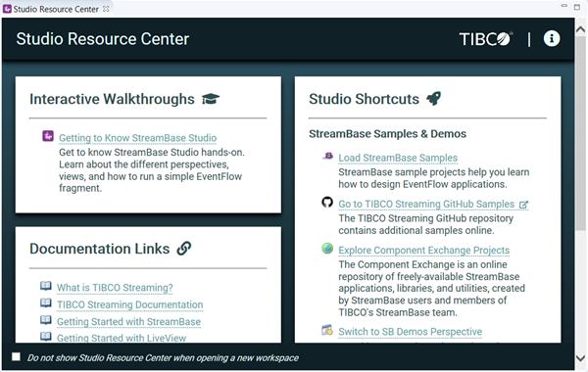Click the info icon in the header
Viewport: 588px width, 372px height.
coord(551,38)
